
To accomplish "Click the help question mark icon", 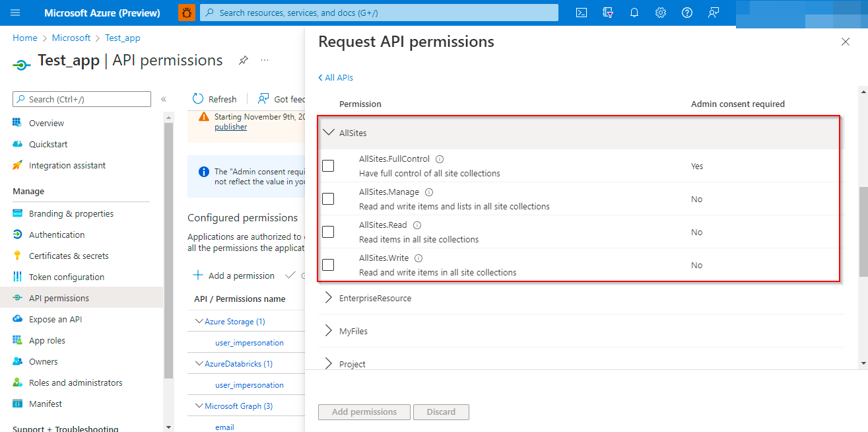I will coord(687,13).
